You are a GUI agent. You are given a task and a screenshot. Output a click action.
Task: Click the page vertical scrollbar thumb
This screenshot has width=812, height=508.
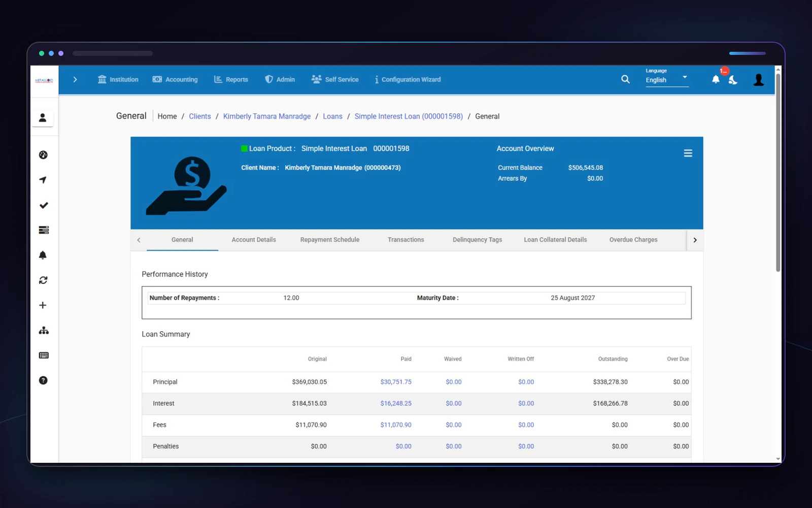[778, 173]
